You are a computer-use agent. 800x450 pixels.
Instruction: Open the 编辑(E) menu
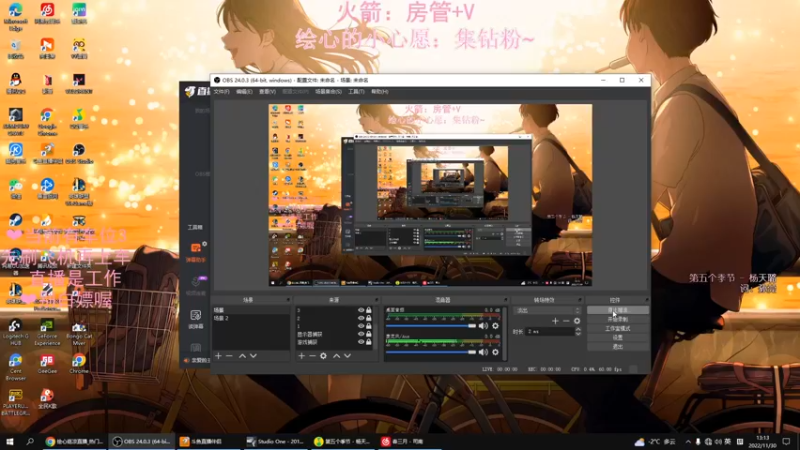(244, 92)
